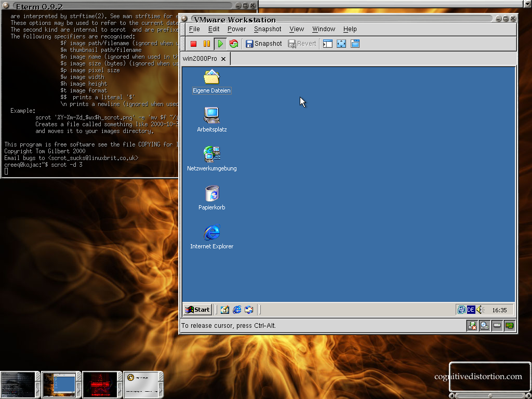The height and width of the screenshot is (399, 532).
Task: Switch to the grey fourth desktop thumbnail
Action: (x=141, y=385)
